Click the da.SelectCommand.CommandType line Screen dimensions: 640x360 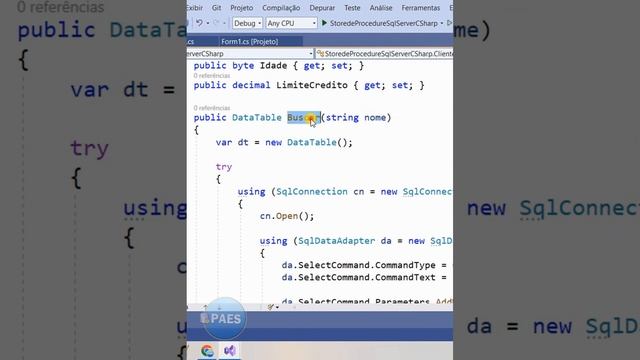(364, 265)
